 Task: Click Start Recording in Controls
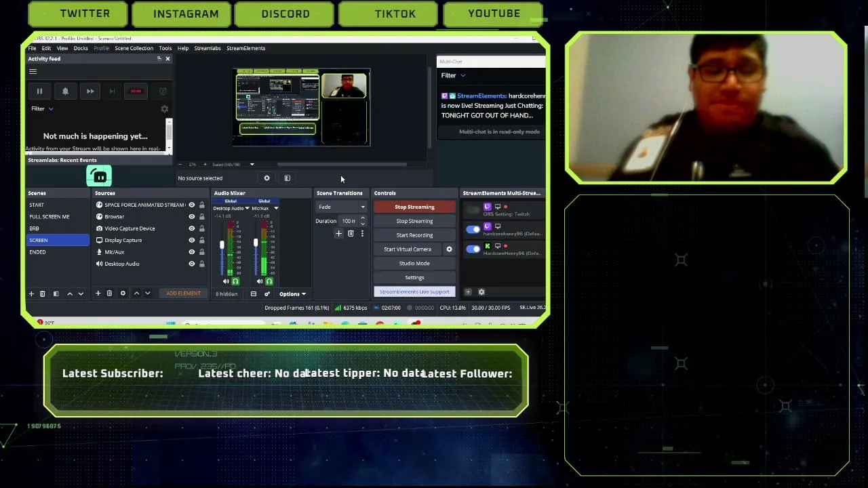coord(414,235)
